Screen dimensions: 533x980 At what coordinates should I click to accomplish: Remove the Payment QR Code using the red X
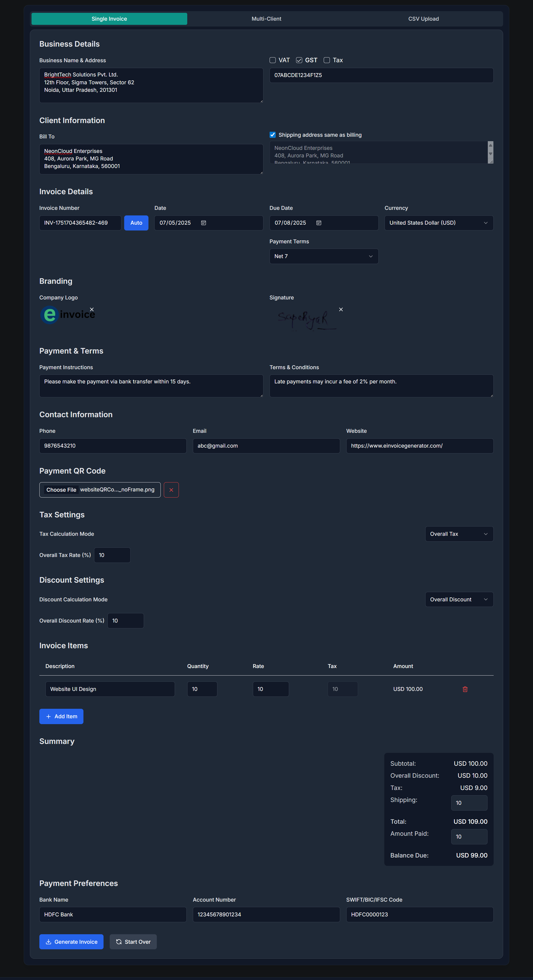[171, 490]
